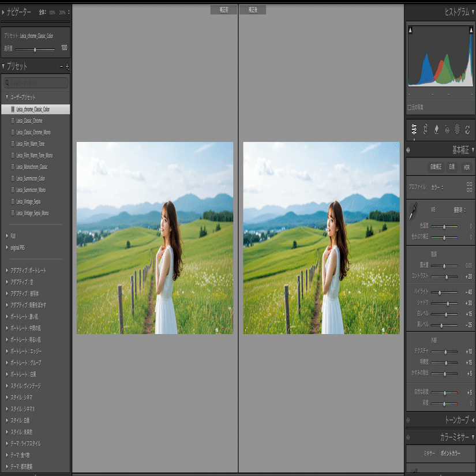Toggle the トーンカーブ panel on/off switch
476x476 pixels.
click(x=408, y=420)
